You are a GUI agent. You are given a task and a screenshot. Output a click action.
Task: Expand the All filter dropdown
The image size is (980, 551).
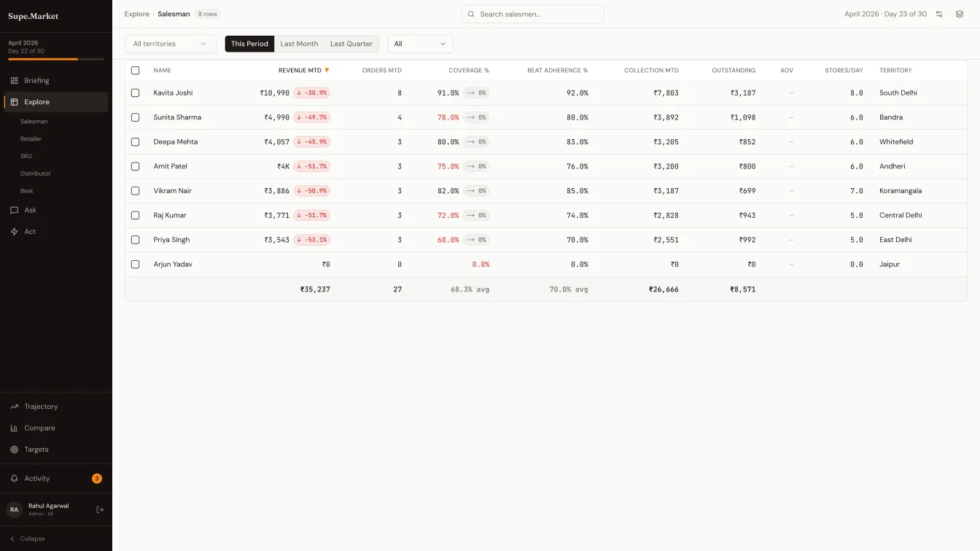(x=420, y=44)
